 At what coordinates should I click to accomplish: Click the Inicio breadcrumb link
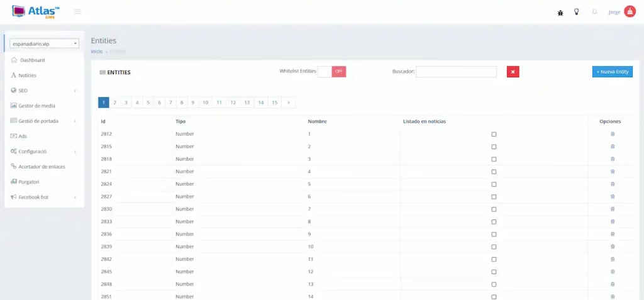click(x=96, y=52)
